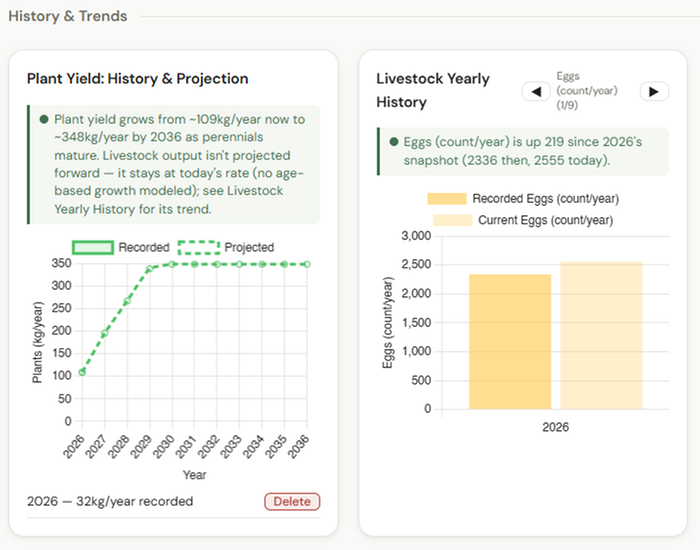This screenshot has width=700, height=550.
Task: Click the "Livestock Yearly History" card title
Action: point(433,90)
